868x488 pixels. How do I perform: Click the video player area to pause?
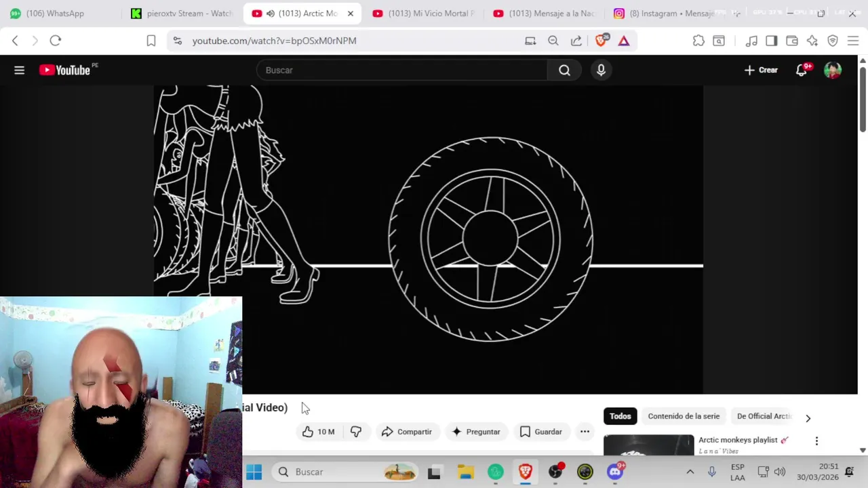point(429,239)
